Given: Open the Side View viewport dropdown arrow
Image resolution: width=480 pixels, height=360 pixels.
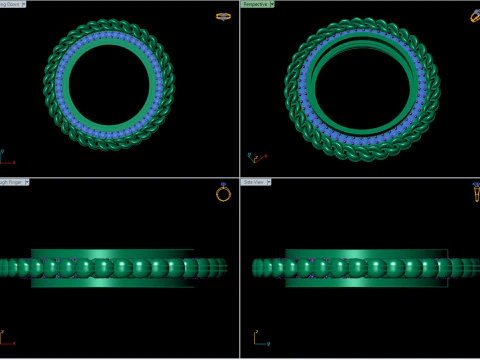Looking at the screenshot, I should click(x=269, y=182).
